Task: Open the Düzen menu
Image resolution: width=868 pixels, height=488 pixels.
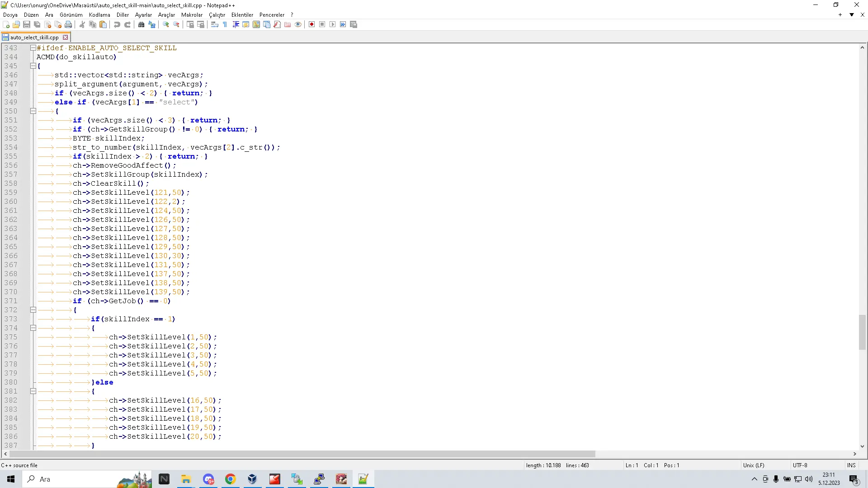Action: point(31,14)
